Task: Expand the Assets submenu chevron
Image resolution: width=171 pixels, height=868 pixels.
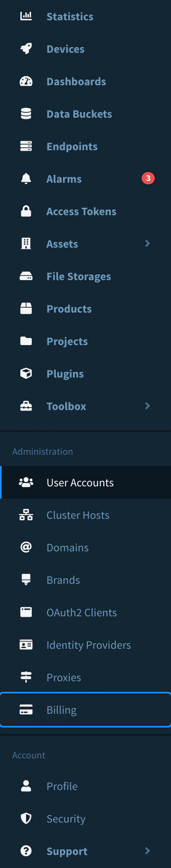Action: (x=147, y=243)
